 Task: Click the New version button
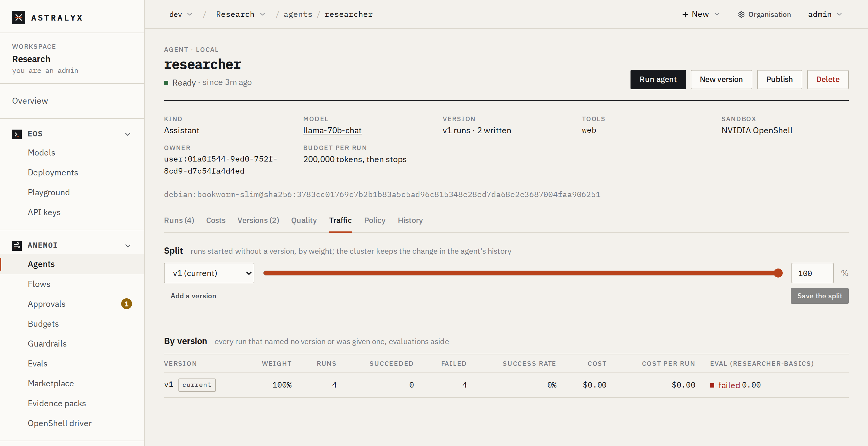click(721, 80)
